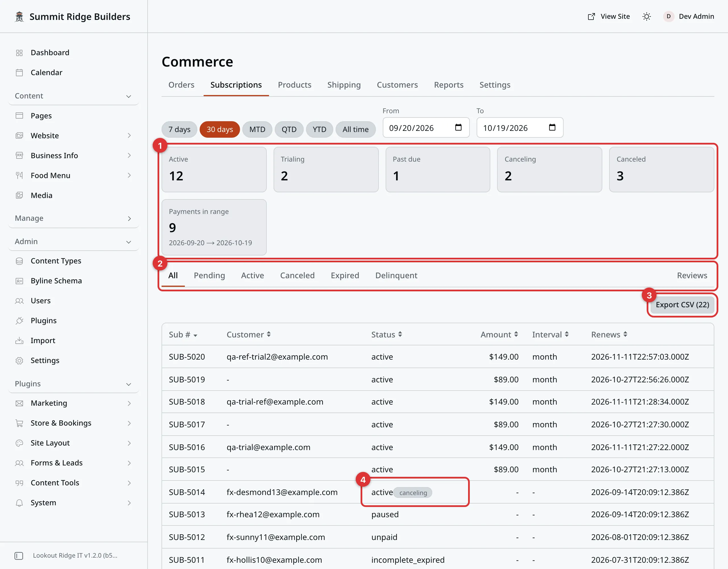Image resolution: width=728 pixels, height=569 pixels.
Task: Filter subscriptions by Delinquent tab
Action: (396, 275)
